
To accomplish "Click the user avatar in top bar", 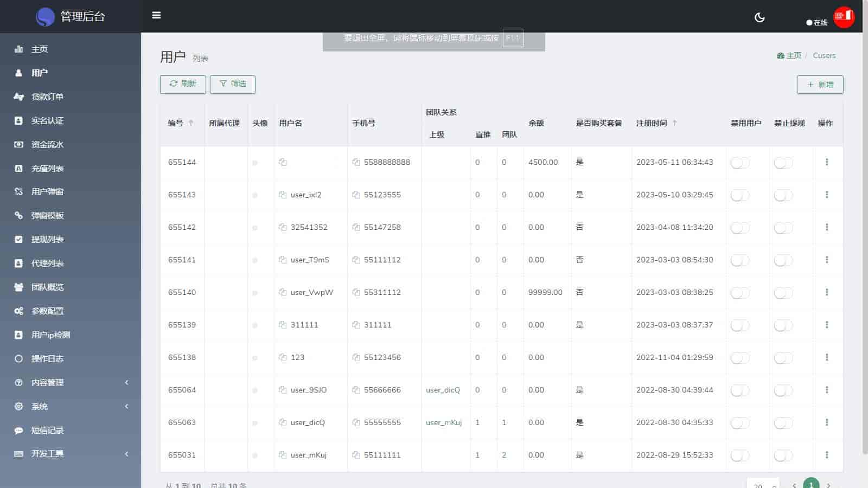I will [x=844, y=17].
